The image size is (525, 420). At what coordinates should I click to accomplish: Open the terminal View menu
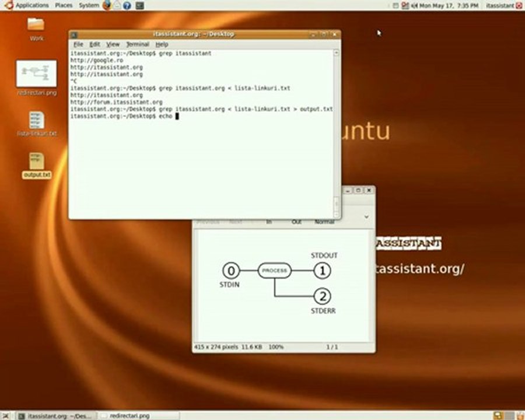(x=113, y=44)
